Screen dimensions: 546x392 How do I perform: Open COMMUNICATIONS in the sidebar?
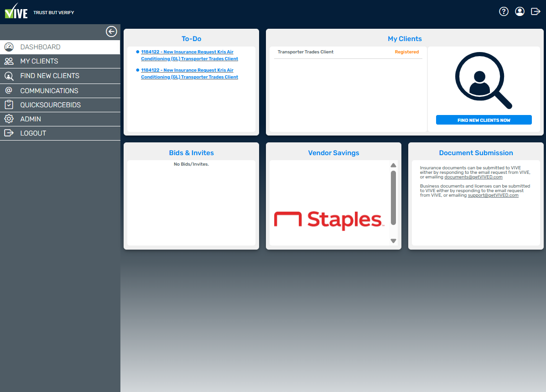coord(60,91)
